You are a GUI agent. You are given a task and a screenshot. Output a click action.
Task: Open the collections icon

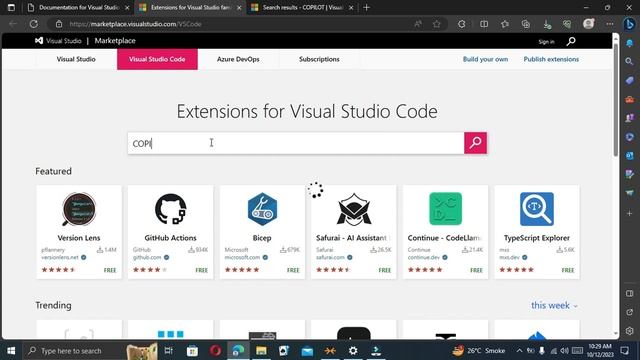(526, 24)
